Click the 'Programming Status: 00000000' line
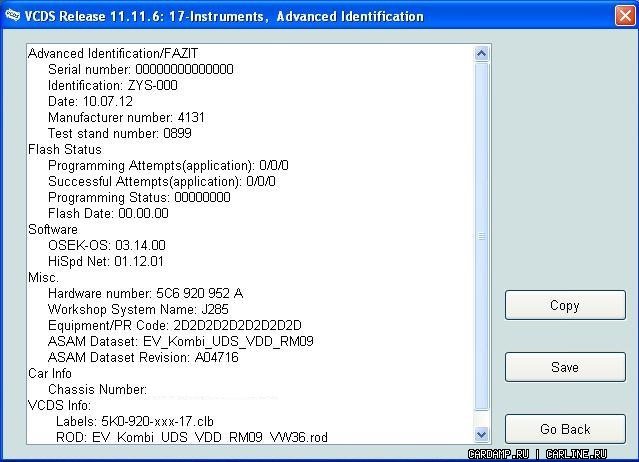Image resolution: width=639 pixels, height=462 pixels. [139, 197]
